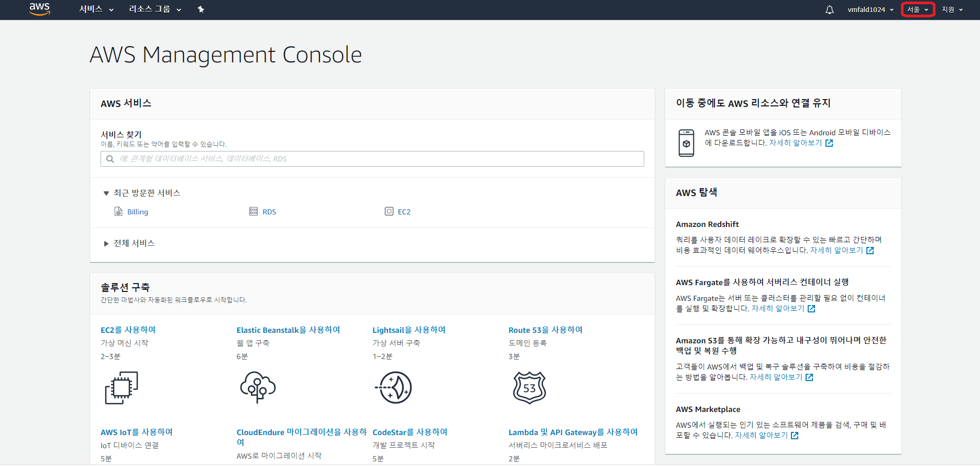Click external link icon for Fargate
The height and width of the screenshot is (466, 980).
click(811, 309)
